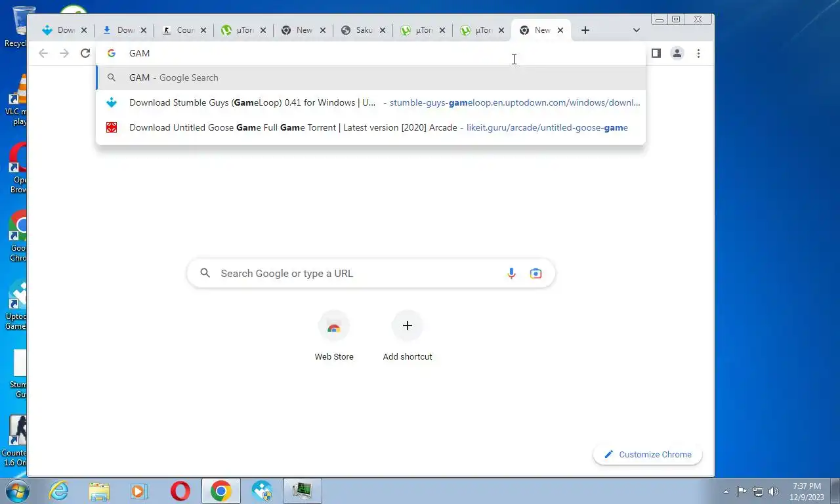Open the Web Store shortcut

334,336
